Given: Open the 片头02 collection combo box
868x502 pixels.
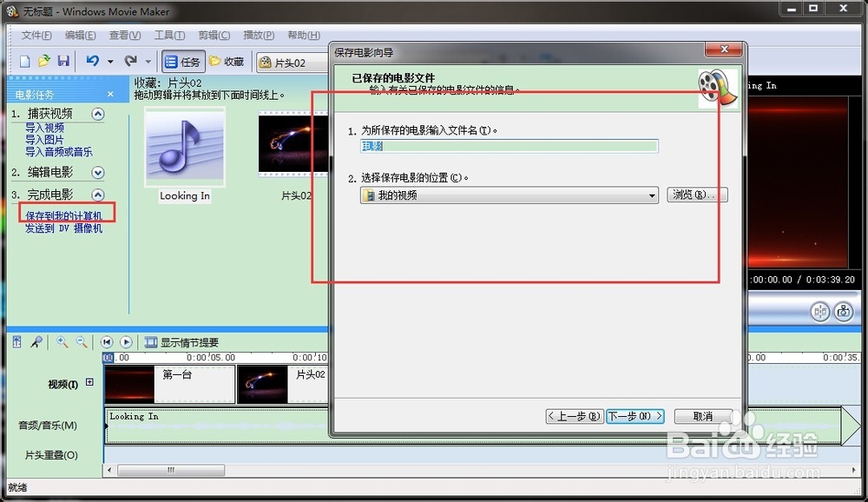Looking at the screenshot, I should [x=293, y=63].
